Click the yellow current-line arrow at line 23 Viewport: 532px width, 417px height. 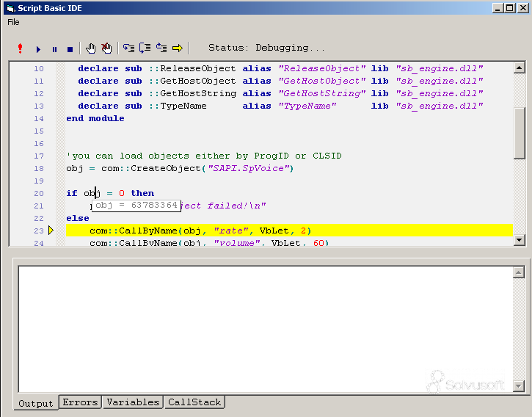point(51,231)
